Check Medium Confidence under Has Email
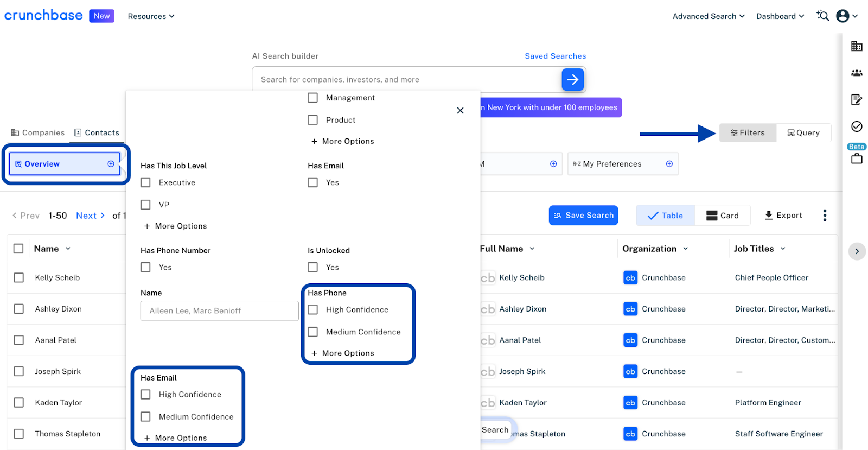868x450 pixels. [x=145, y=416]
